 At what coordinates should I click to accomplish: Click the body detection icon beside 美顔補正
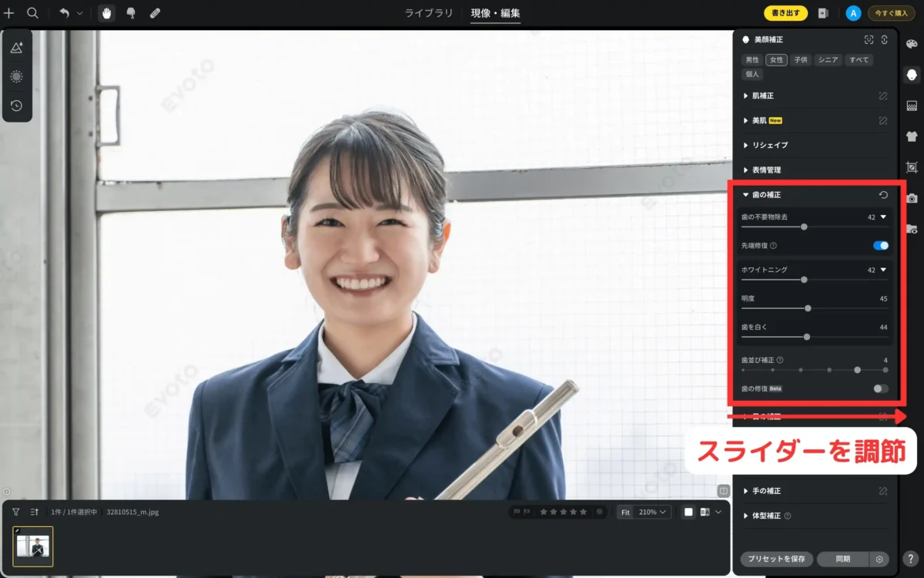coord(885,40)
